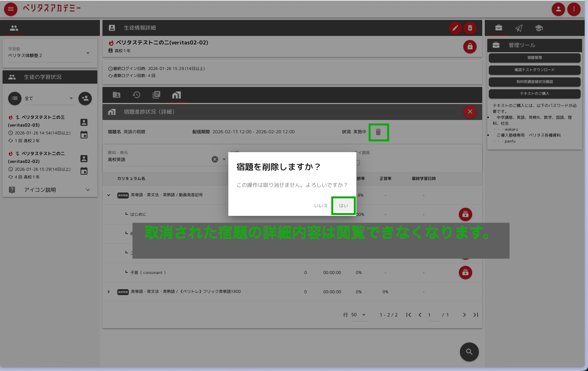Screen dimensions: 588x371
Task: Expand the フリック英単語1800 curriculum row
Action: coord(108,292)
